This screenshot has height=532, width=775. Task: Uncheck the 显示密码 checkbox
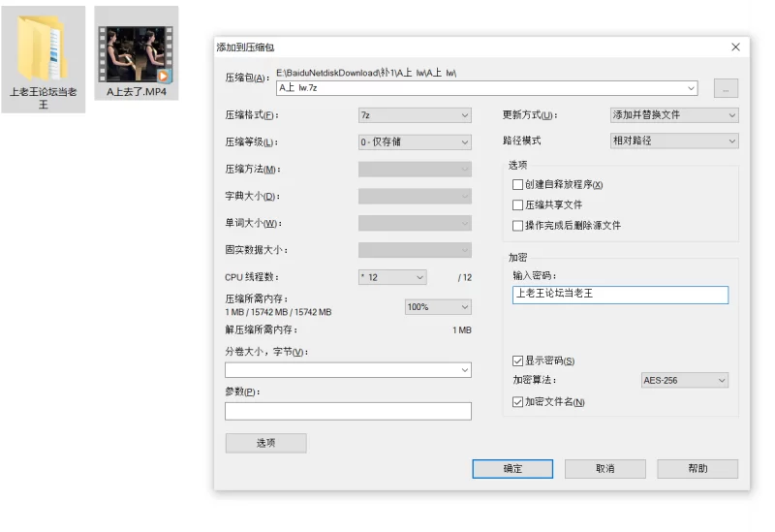point(517,360)
